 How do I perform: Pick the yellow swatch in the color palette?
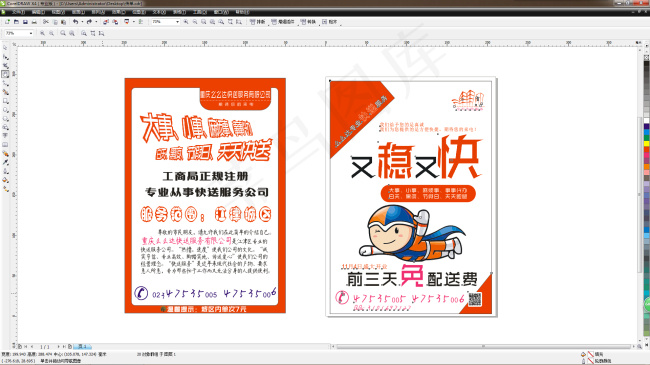(646, 144)
